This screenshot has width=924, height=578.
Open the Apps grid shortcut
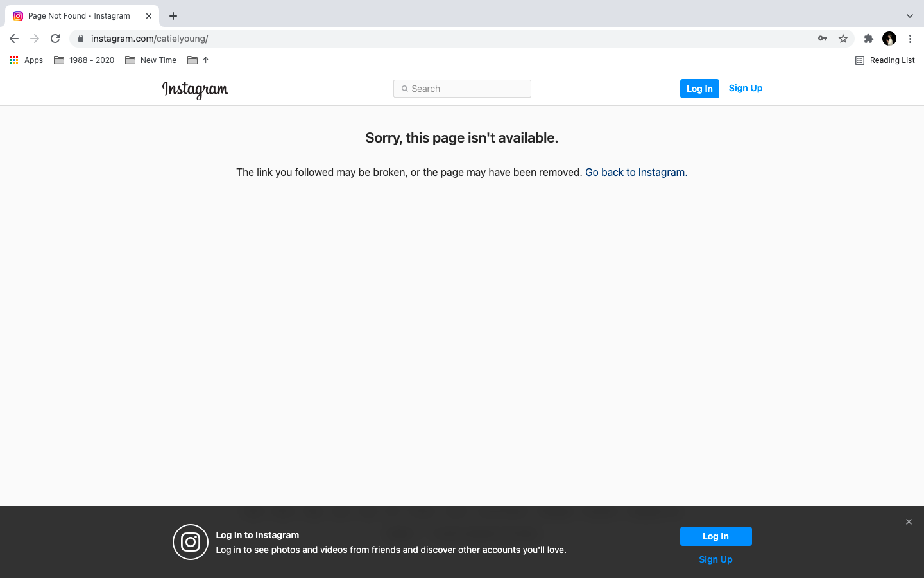[x=26, y=60]
